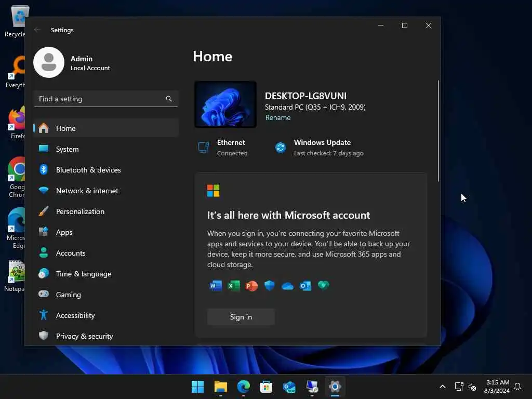This screenshot has width=532, height=399.
Task: Click the muted volume tray icon
Action: click(x=472, y=387)
